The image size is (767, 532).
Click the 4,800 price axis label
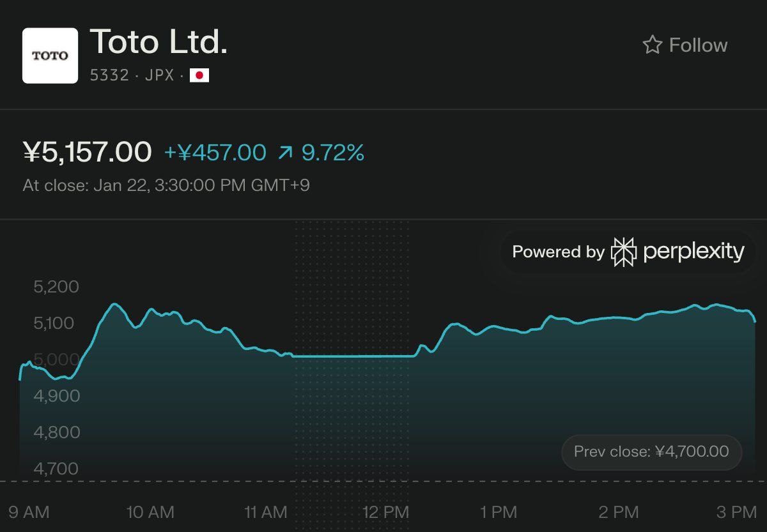[x=56, y=432]
